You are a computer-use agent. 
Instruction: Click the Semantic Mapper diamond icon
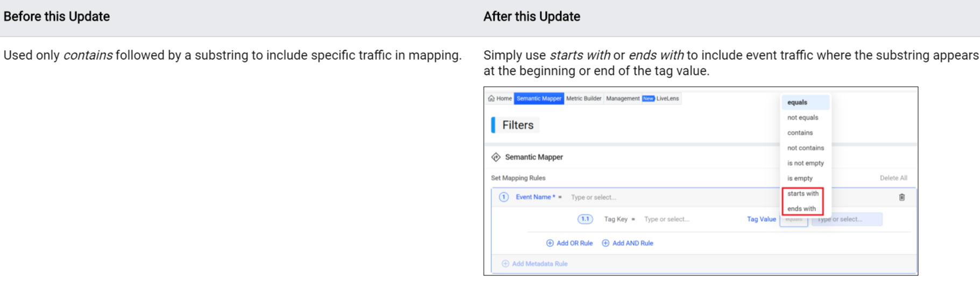pyautogui.click(x=496, y=157)
